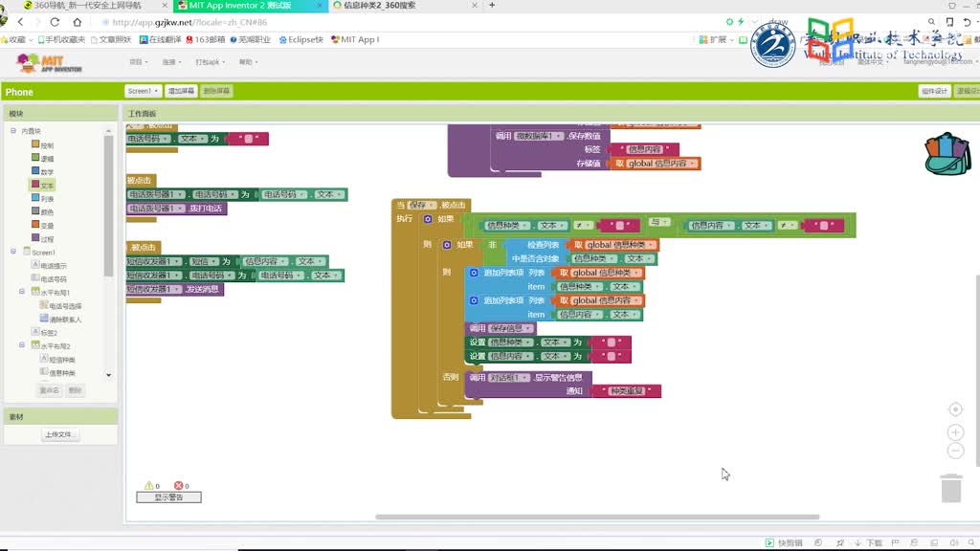The width and height of the screenshot is (980, 551).
Task: Collapse the 水平布局1 tree node
Action: coord(22,291)
